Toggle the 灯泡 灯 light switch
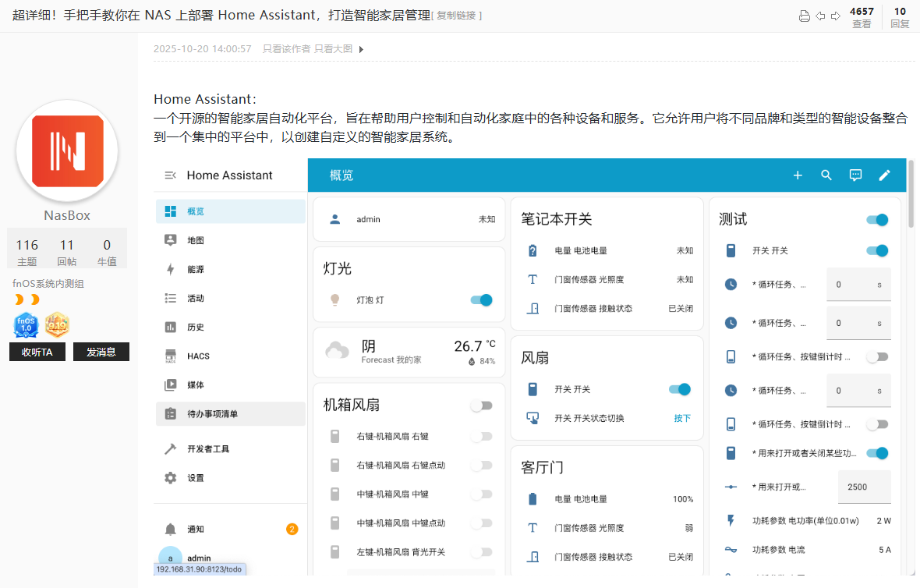 click(482, 300)
